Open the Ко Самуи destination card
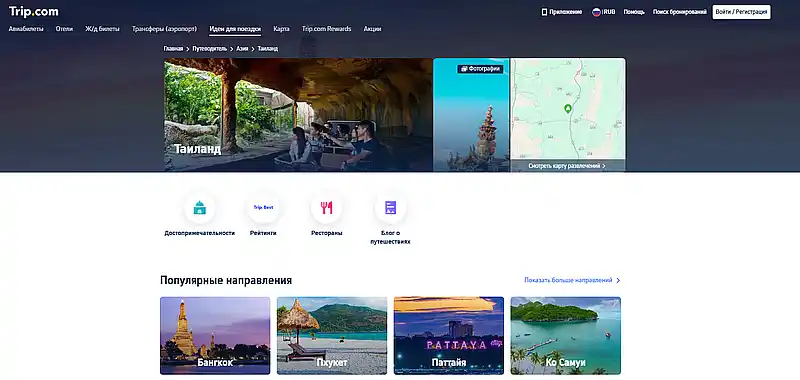800x380 pixels. tap(565, 336)
